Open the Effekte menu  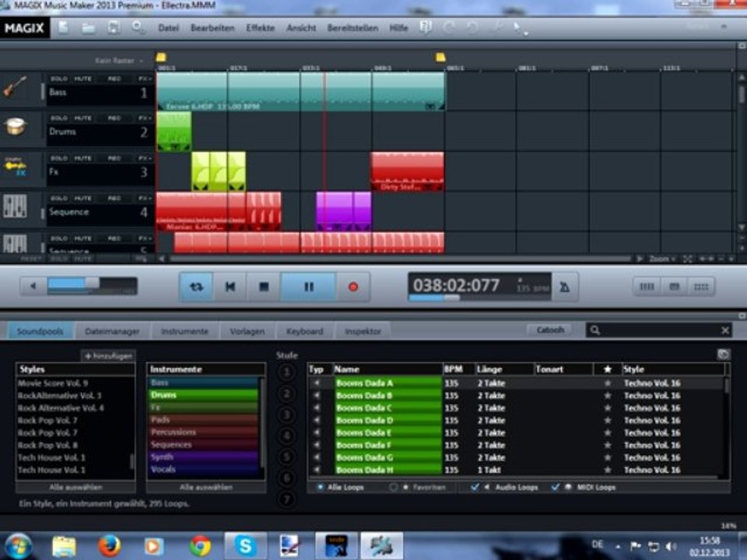[x=260, y=28]
